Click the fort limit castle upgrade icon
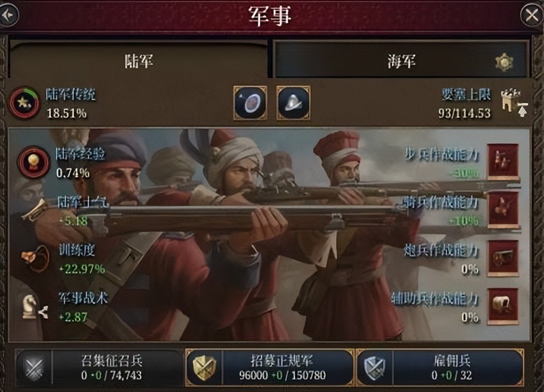This screenshot has height=392, width=544. coord(515,103)
